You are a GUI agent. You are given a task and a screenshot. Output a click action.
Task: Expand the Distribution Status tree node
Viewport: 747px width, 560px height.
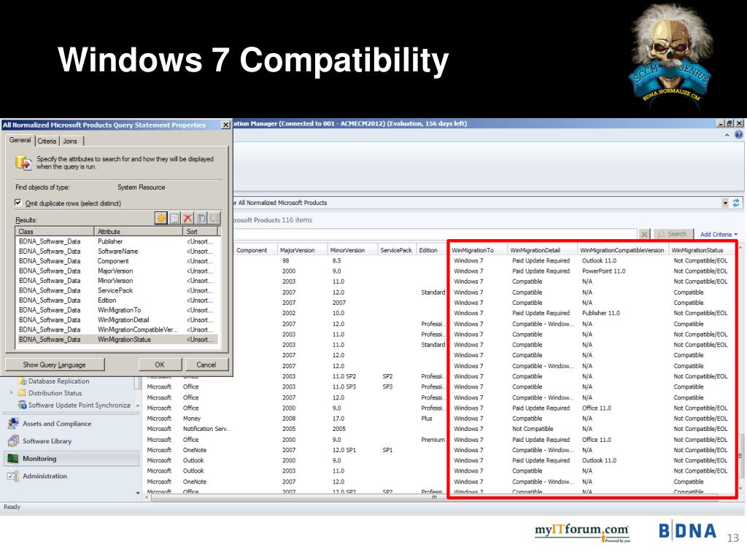(12, 393)
